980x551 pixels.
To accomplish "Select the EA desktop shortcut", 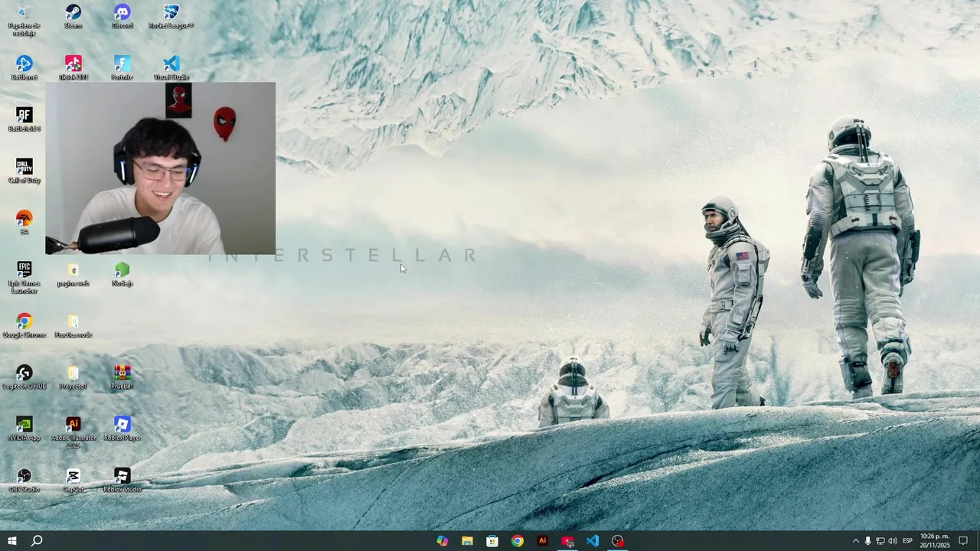I will click(24, 223).
